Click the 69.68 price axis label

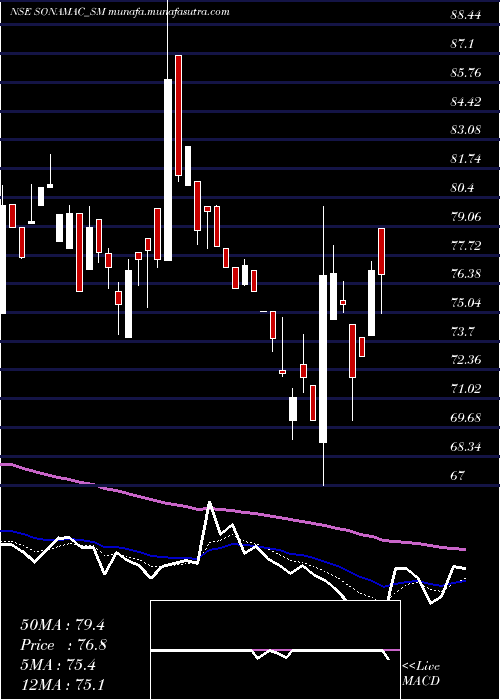466,418
